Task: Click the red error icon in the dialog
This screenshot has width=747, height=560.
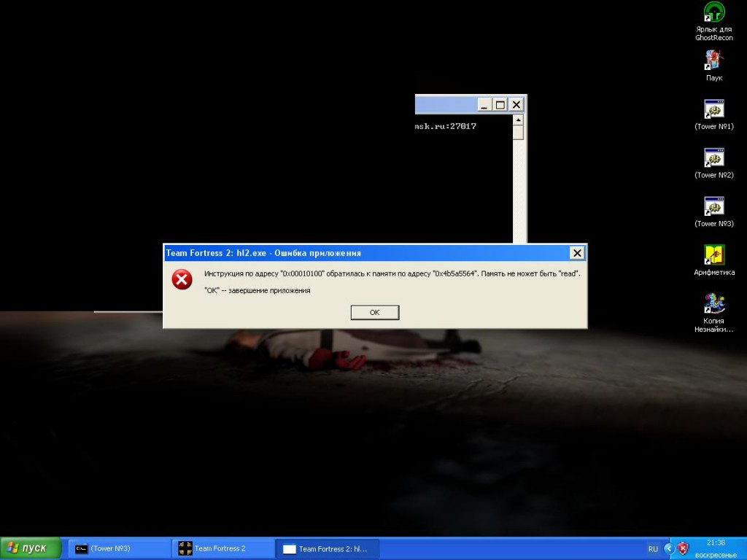Action: pos(182,279)
